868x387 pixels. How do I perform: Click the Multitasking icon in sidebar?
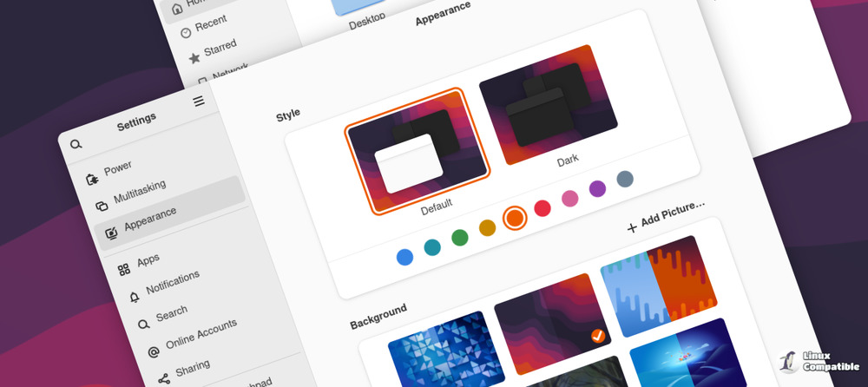click(102, 206)
